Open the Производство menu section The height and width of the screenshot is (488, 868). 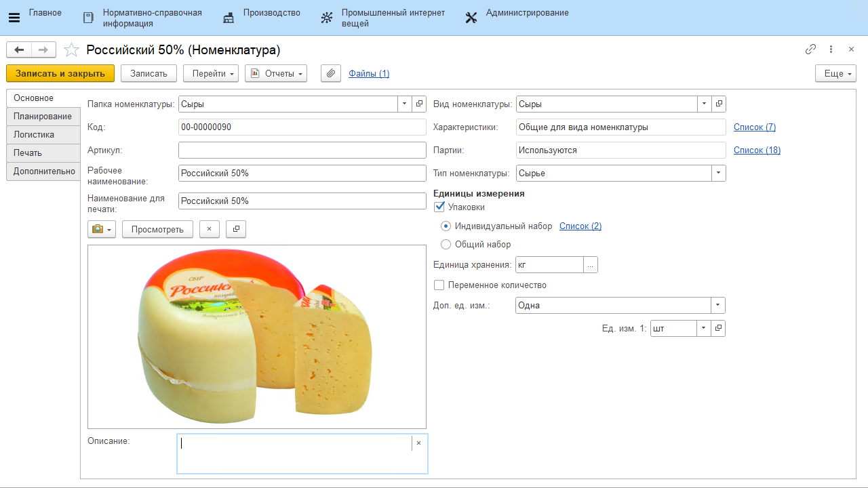tap(271, 13)
